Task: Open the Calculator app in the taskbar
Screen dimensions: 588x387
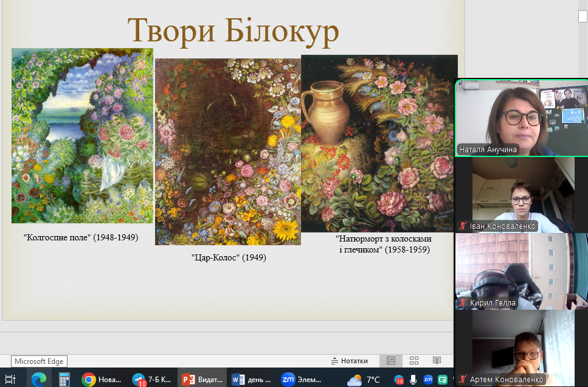Action: coord(64,380)
